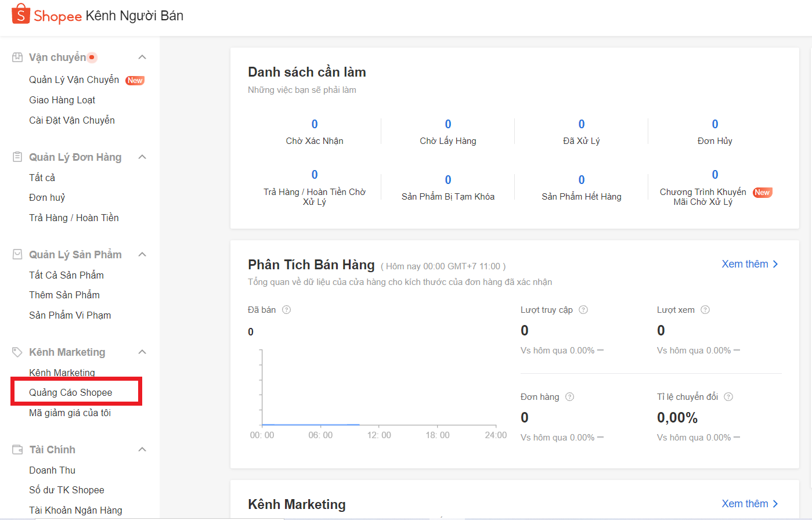Click the Quản Lý Đơn Hàng clipboard icon
Viewport: 812px width, 520px height.
17,157
